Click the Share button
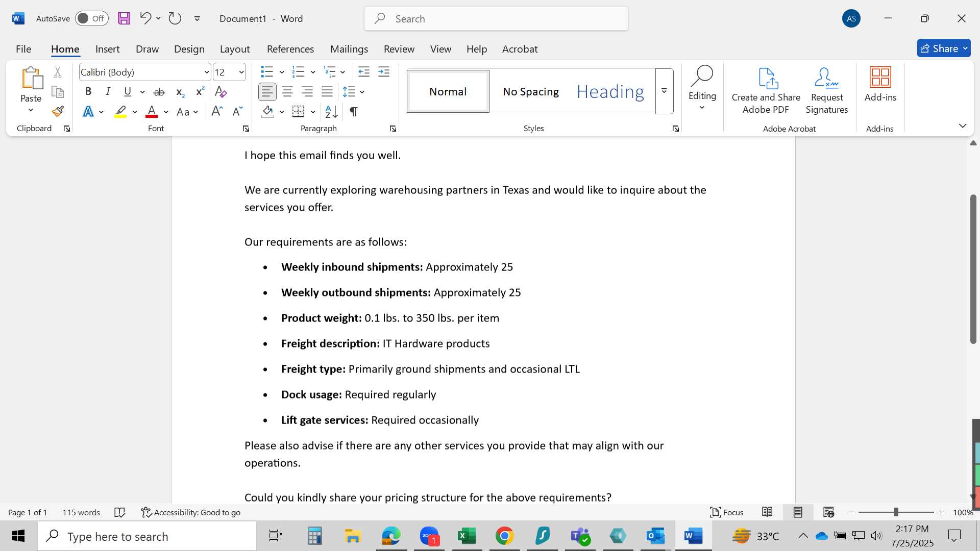Viewport: 980px width, 551px height. pos(944,48)
